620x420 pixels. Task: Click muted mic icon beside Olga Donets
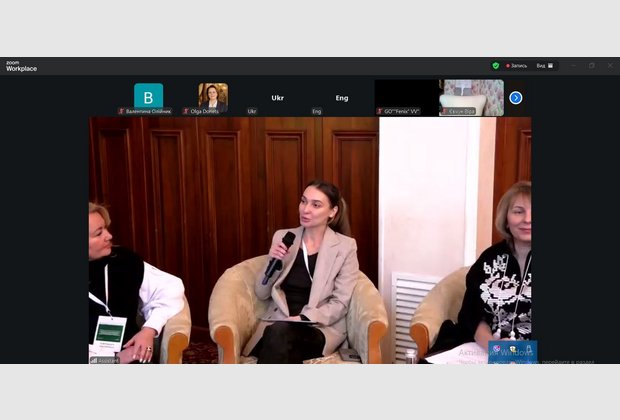tap(186, 111)
